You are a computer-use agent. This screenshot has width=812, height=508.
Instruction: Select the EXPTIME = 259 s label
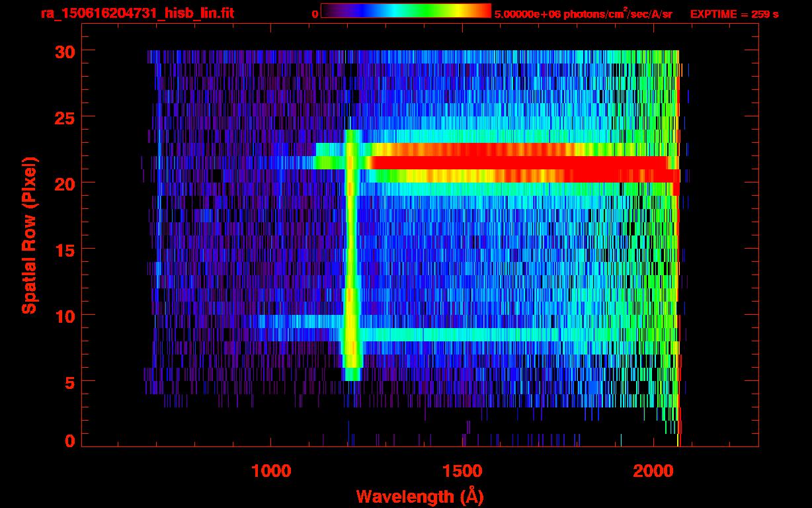pos(734,15)
